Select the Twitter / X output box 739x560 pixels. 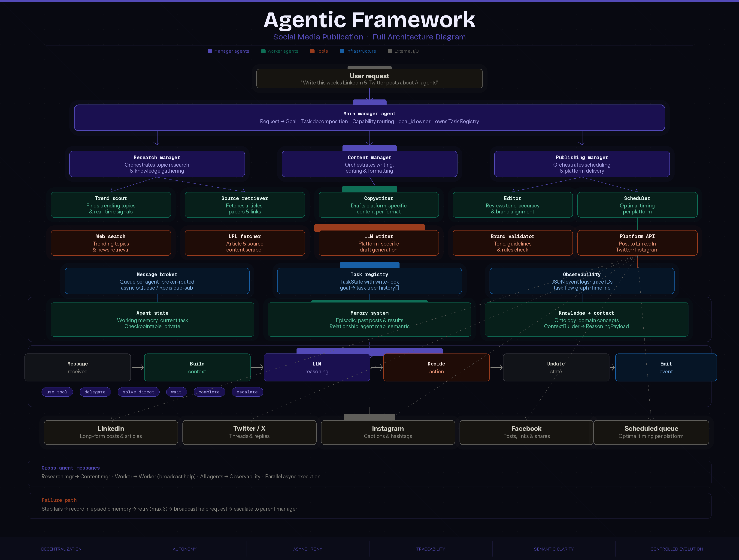click(250, 432)
